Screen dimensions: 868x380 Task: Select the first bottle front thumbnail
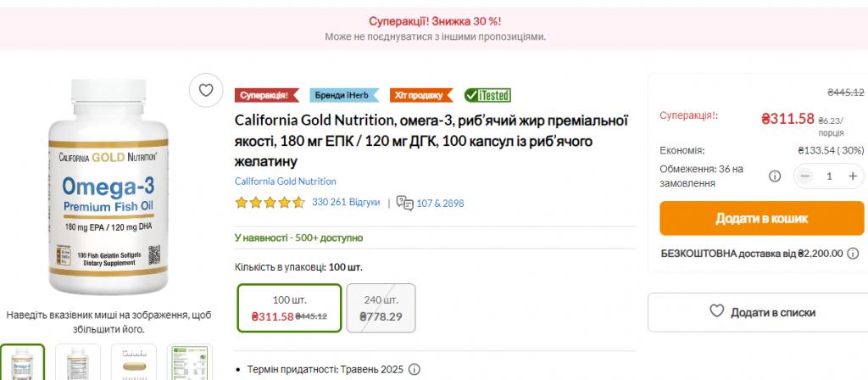(x=22, y=362)
